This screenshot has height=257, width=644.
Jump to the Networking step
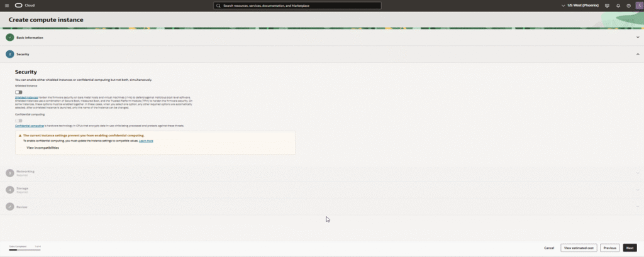25,172
